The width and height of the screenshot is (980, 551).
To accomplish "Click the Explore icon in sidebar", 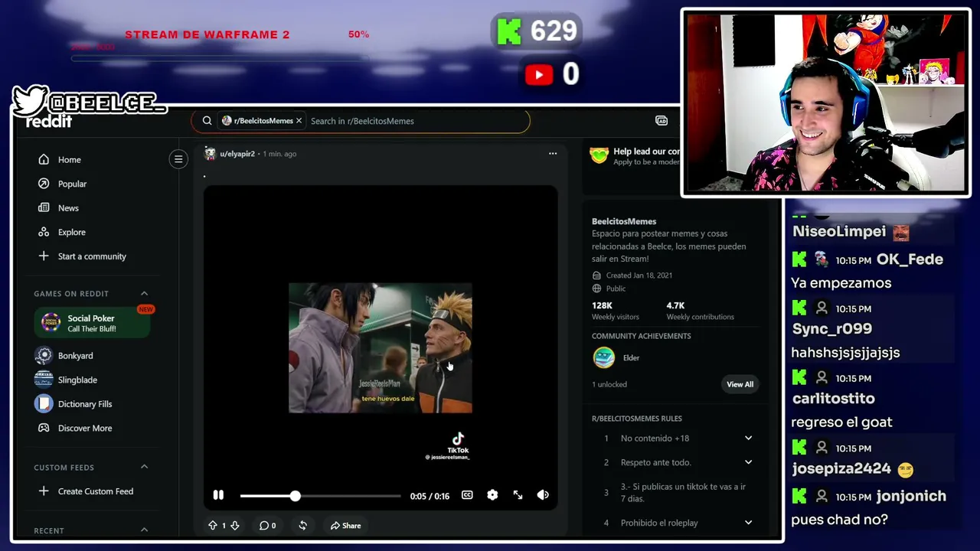I will click(x=44, y=232).
